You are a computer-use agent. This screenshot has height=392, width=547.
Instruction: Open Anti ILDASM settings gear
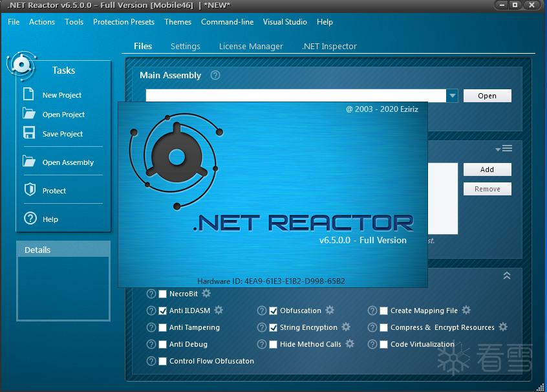pyautogui.click(x=219, y=310)
